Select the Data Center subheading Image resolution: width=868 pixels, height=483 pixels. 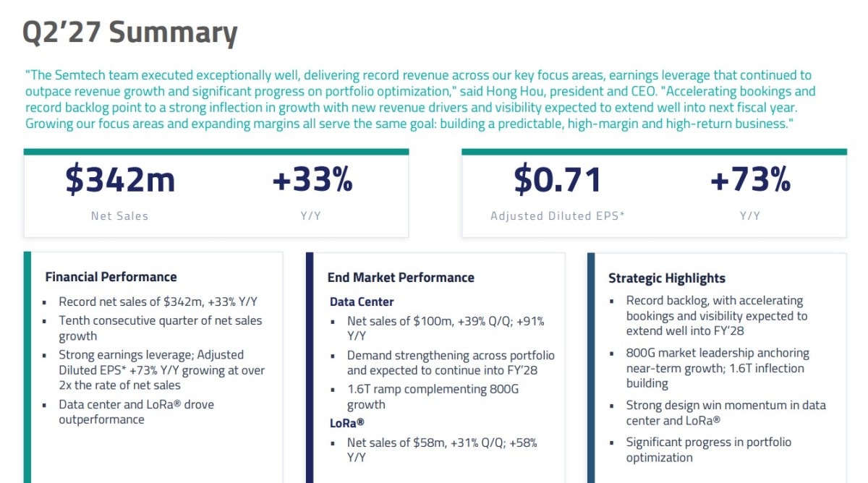coord(362,302)
